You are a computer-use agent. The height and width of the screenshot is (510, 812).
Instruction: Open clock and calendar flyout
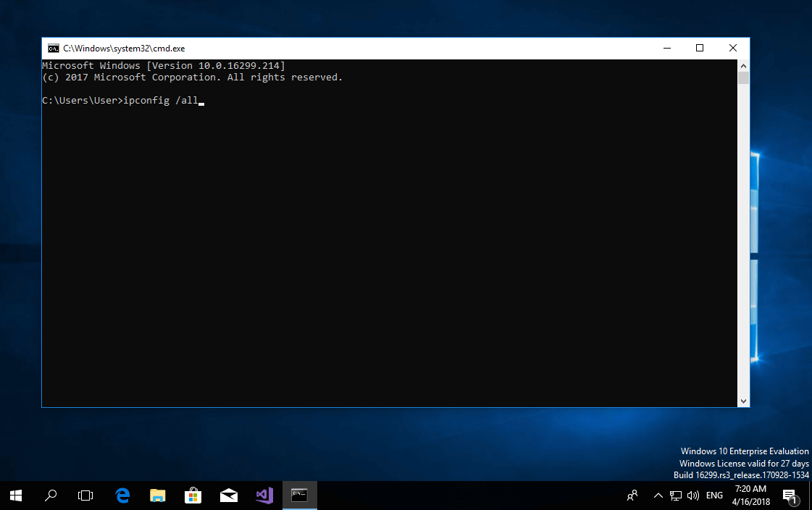tap(751, 496)
